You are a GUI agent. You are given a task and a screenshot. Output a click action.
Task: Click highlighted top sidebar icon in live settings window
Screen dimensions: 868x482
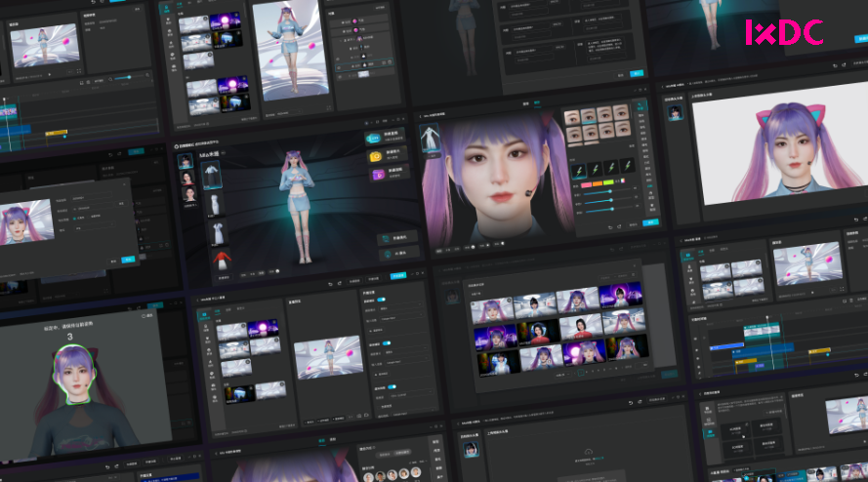click(x=204, y=315)
